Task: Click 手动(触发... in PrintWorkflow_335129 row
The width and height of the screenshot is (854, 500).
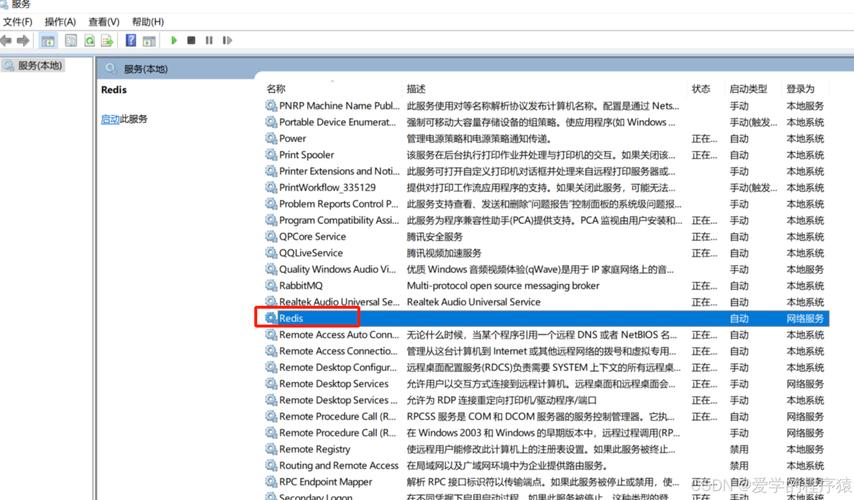Action: [x=753, y=187]
